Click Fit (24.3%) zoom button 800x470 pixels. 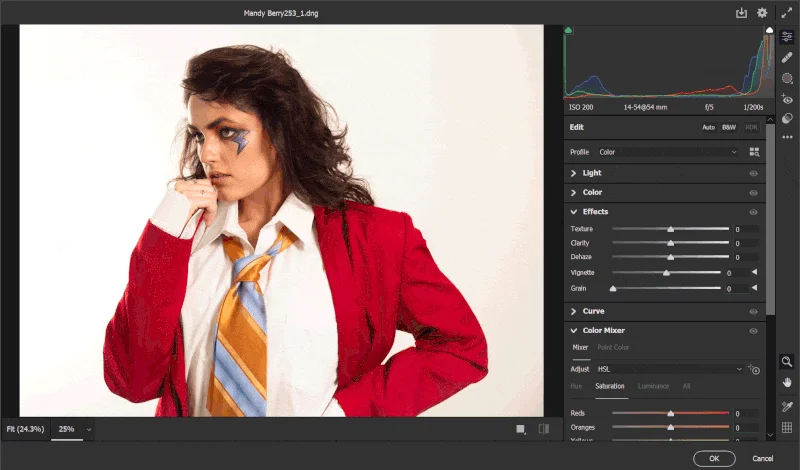[25, 430]
